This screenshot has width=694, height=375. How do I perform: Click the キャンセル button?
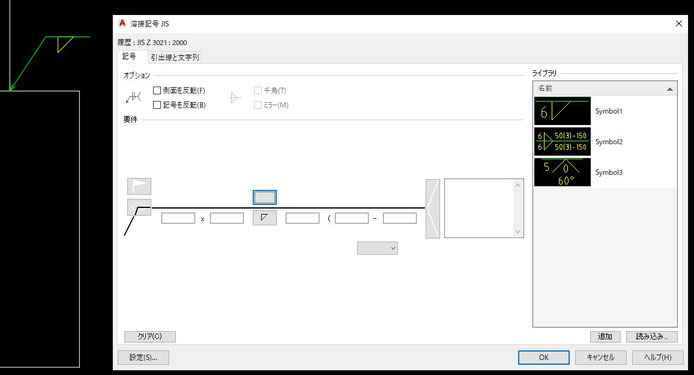tap(601, 357)
